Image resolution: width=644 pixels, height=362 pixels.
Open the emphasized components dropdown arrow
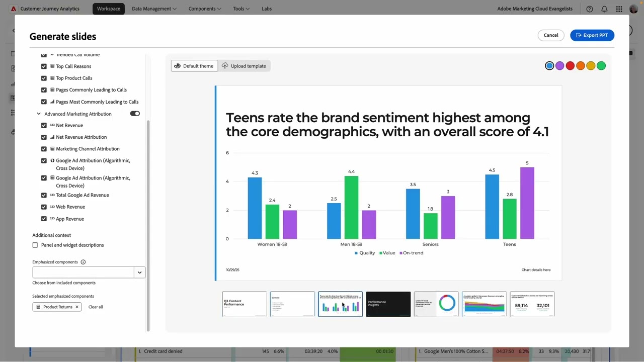point(139,272)
